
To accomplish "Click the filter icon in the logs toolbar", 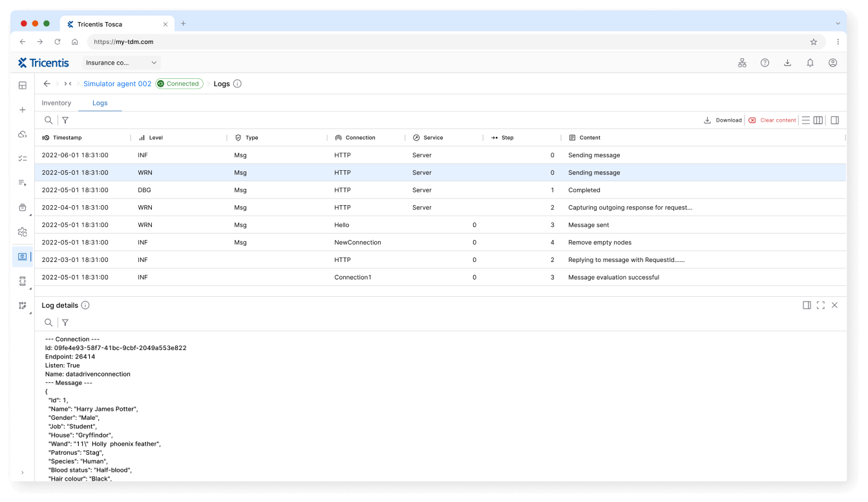I will 65,120.
